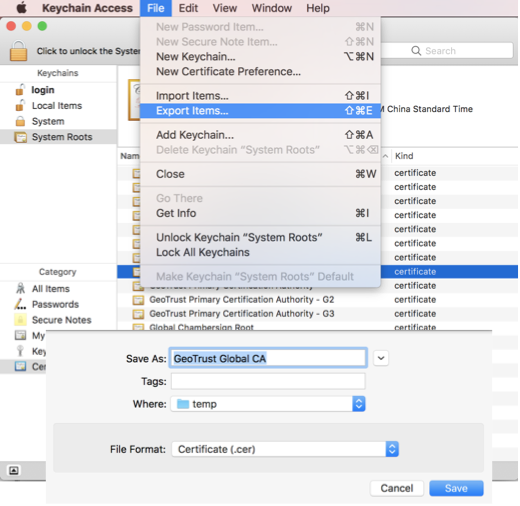The width and height of the screenshot is (520, 506).
Task: Select Local Items keychain
Action: click(x=57, y=106)
